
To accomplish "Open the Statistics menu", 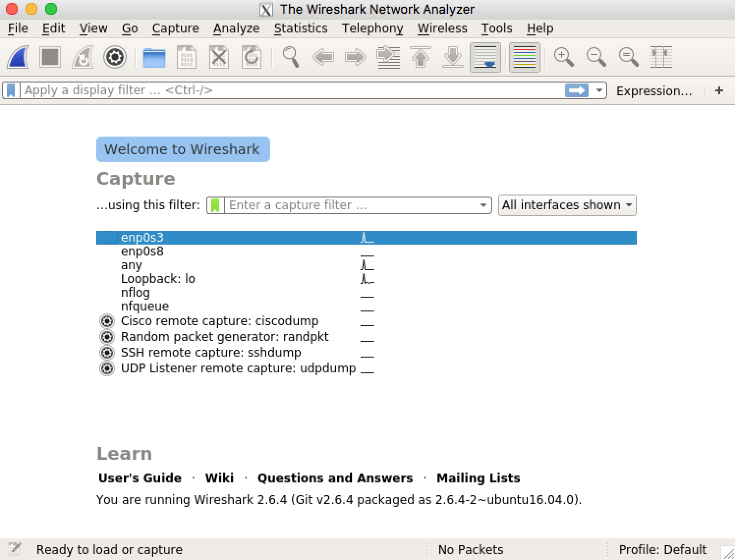I will [x=301, y=28].
